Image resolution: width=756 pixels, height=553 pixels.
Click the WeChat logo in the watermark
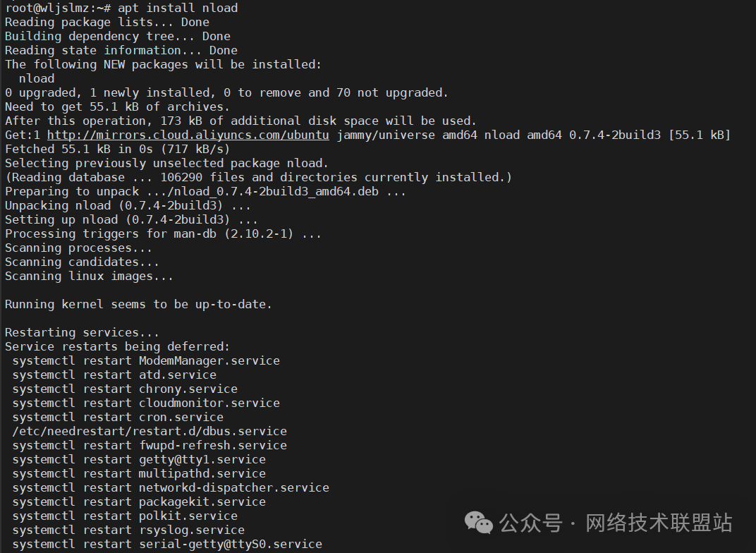tap(479, 523)
